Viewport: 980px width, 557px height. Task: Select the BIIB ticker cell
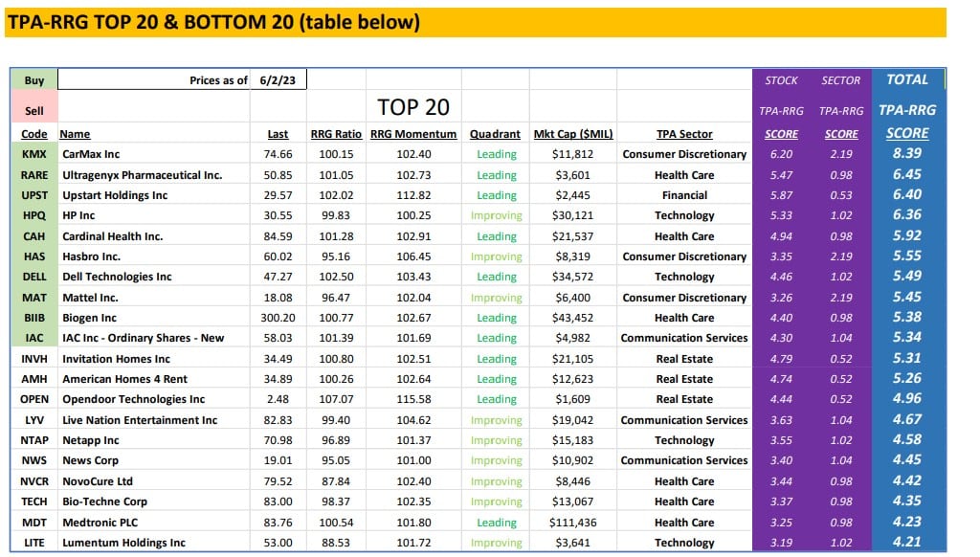(33, 318)
